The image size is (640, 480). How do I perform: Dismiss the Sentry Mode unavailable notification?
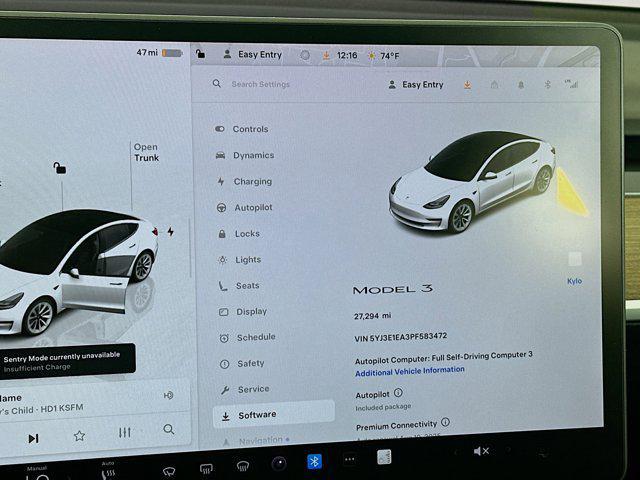click(x=67, y=361)
